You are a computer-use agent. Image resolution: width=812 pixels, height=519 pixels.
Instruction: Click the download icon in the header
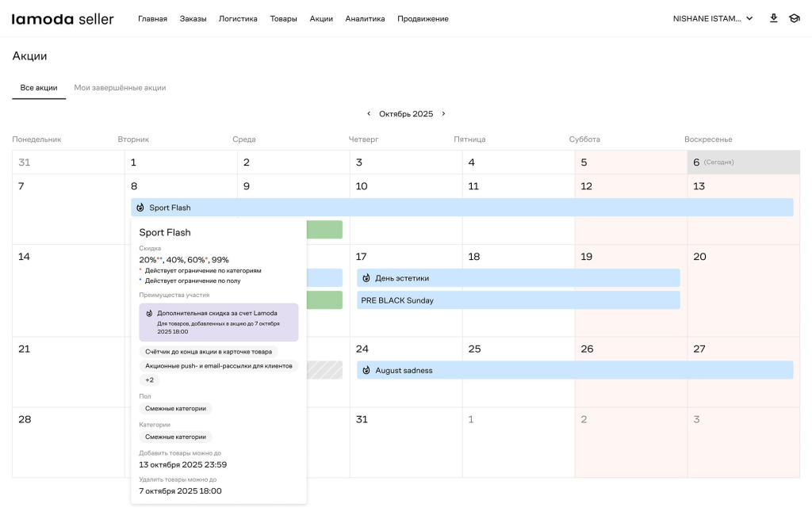coord(773,18)
